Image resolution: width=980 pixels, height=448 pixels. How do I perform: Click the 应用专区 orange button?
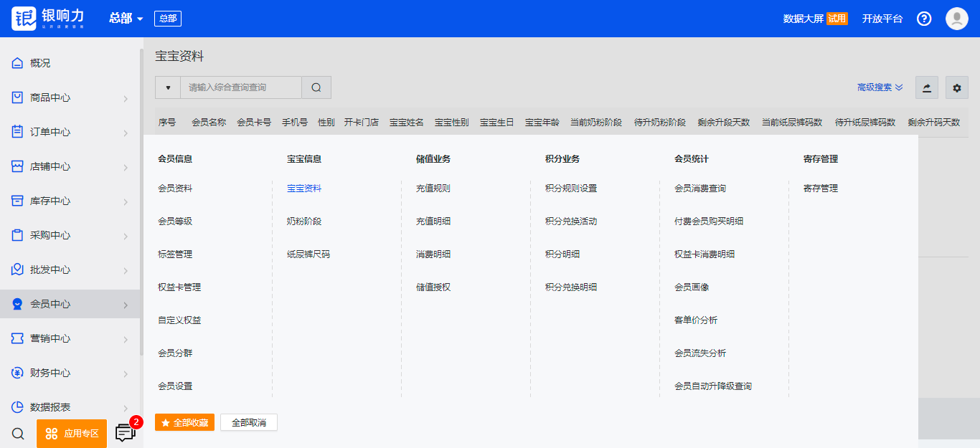(x=72, y=434)
